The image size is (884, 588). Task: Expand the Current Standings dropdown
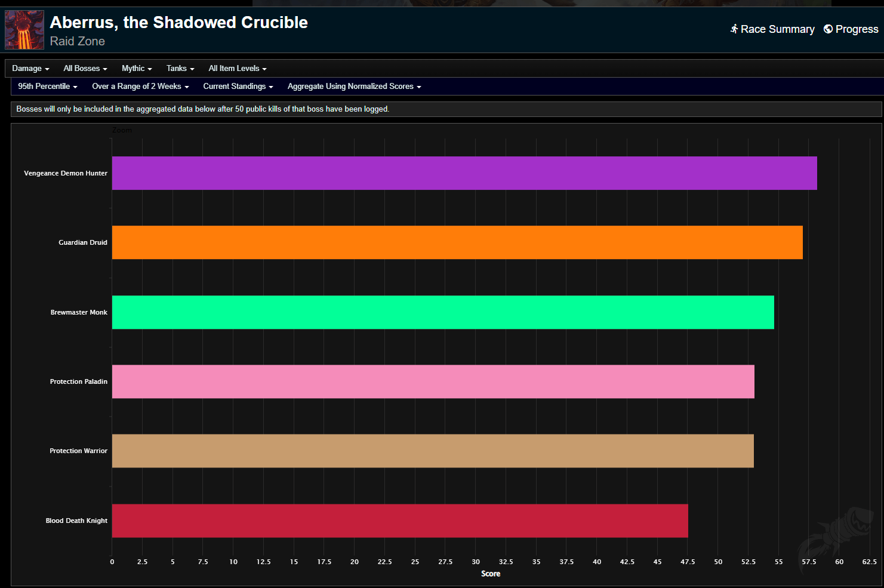pos(238,87)
